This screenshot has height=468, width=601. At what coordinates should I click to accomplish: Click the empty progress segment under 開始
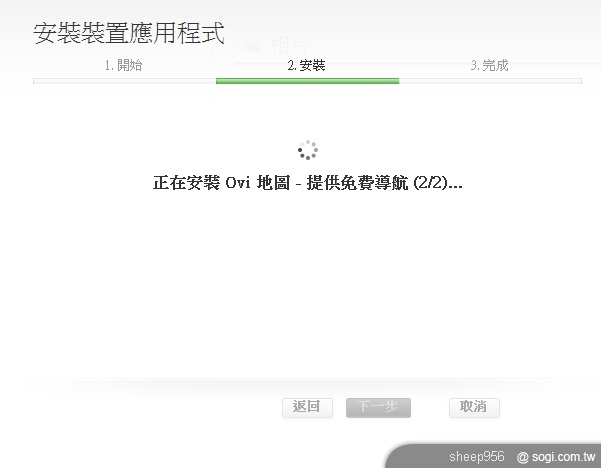[x=125, y=81]
